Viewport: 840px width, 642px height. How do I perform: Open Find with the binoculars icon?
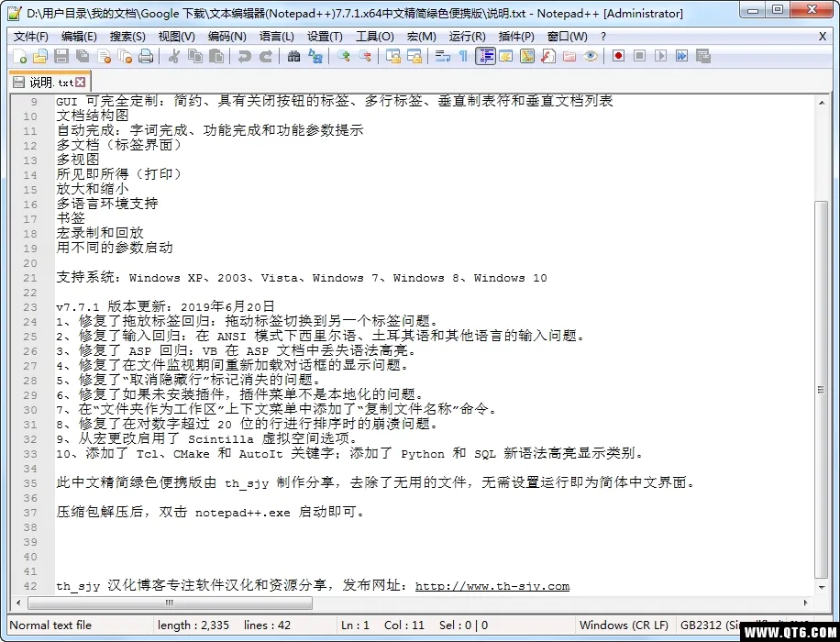293,56
